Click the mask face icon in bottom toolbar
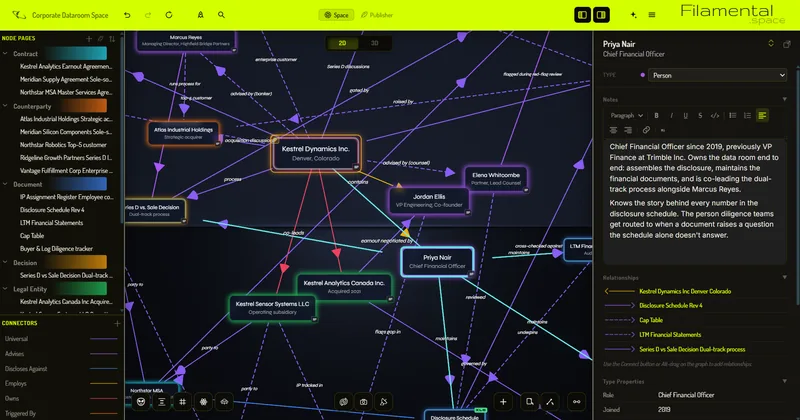The image size is (800, 420). tap(141, 402)
